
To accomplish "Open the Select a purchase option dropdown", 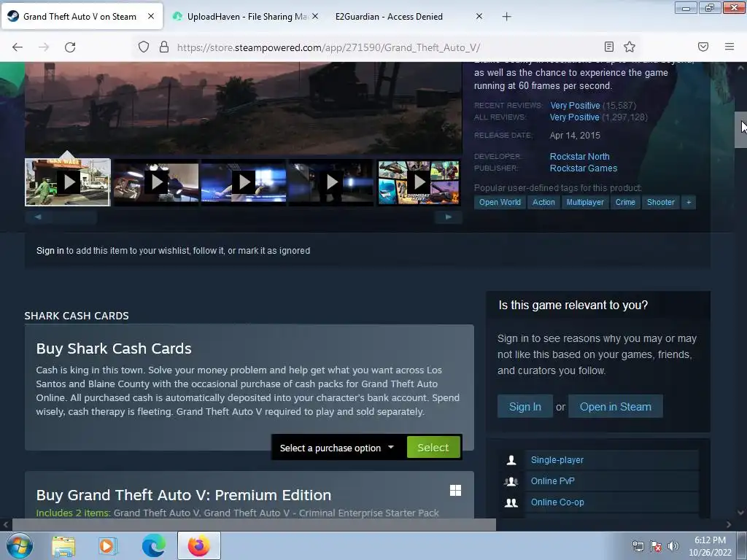I will 337,448.
